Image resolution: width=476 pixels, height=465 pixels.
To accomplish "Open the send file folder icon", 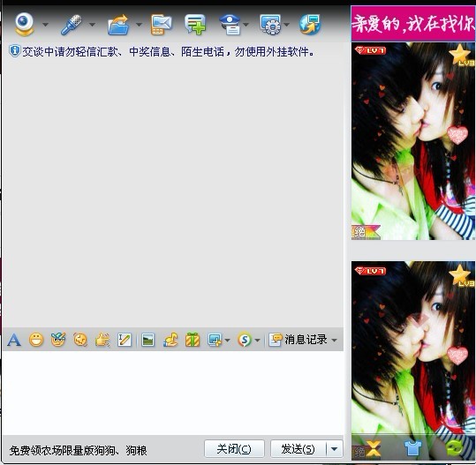I will (x=118, y=25).
